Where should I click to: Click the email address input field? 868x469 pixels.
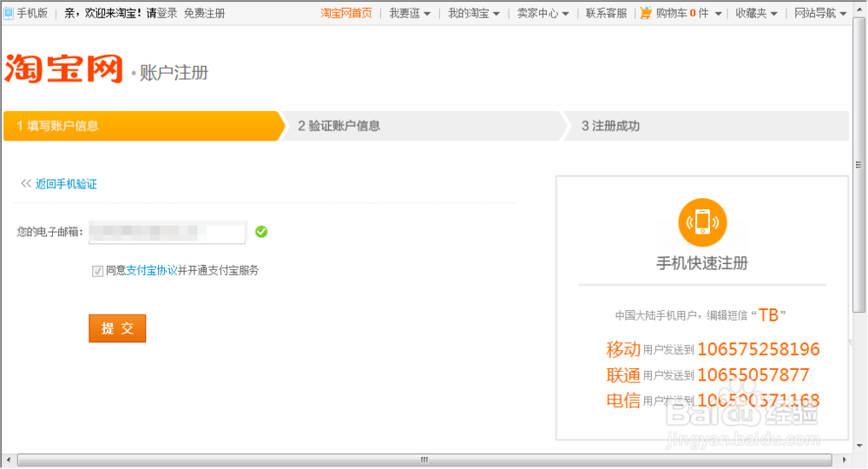click(x=168, y=231)
